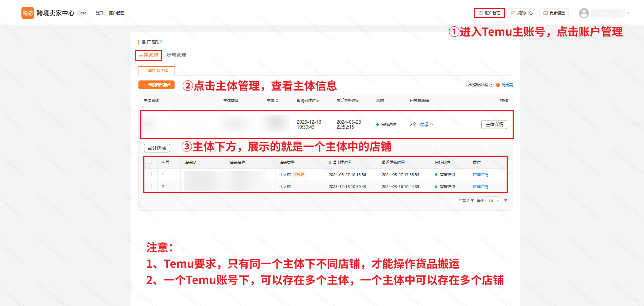644x306 pixels.
Task: Switch to the 账号管理 tab
Action: pos(176,55)
